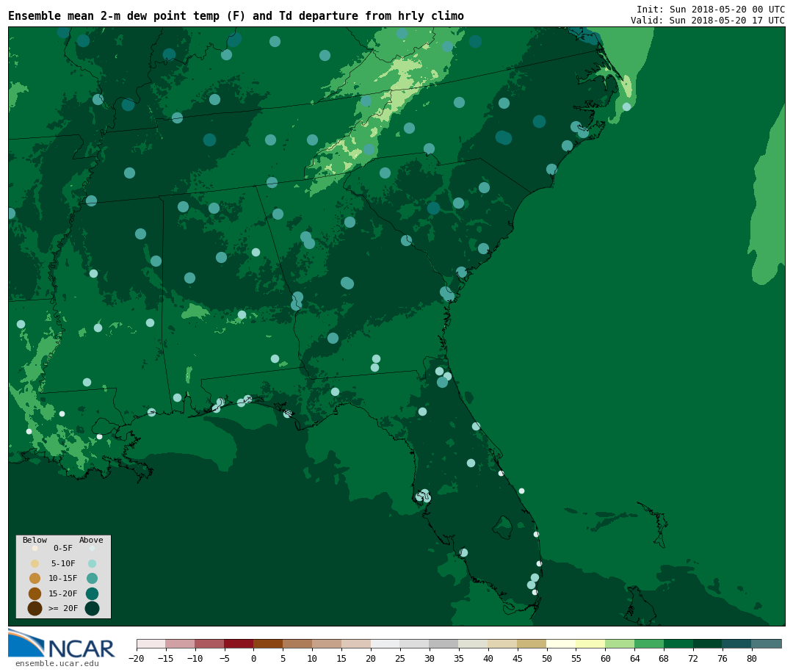The height and width of the screenshot is (672, 793).
Task: Click the gray swatch between color bar 30 and 35
Action: [443, 643]
